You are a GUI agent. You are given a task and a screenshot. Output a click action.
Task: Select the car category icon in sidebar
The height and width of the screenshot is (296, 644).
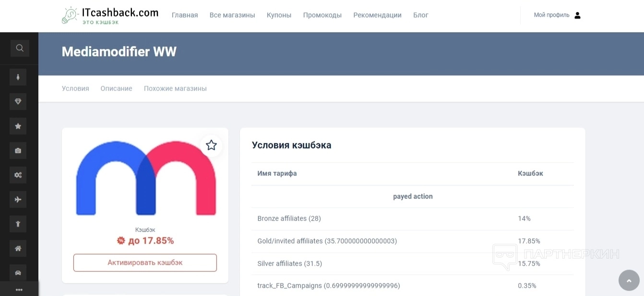(x=18, y=272)
